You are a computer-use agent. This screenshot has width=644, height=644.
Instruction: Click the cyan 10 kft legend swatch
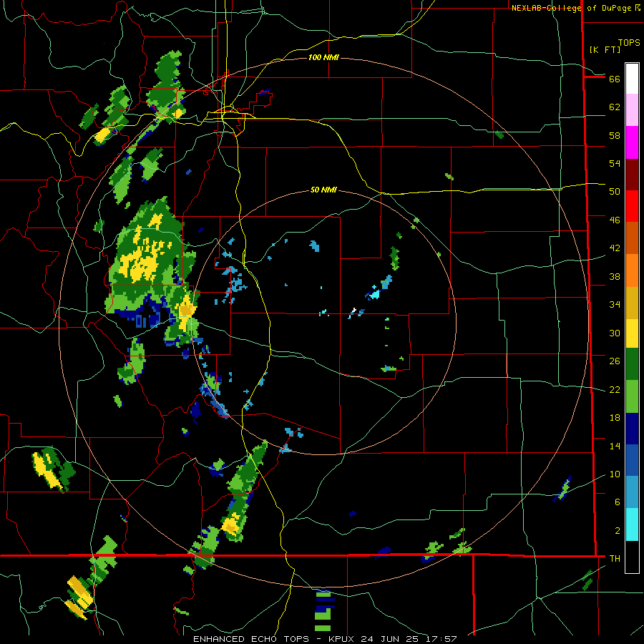coord(632,525)
